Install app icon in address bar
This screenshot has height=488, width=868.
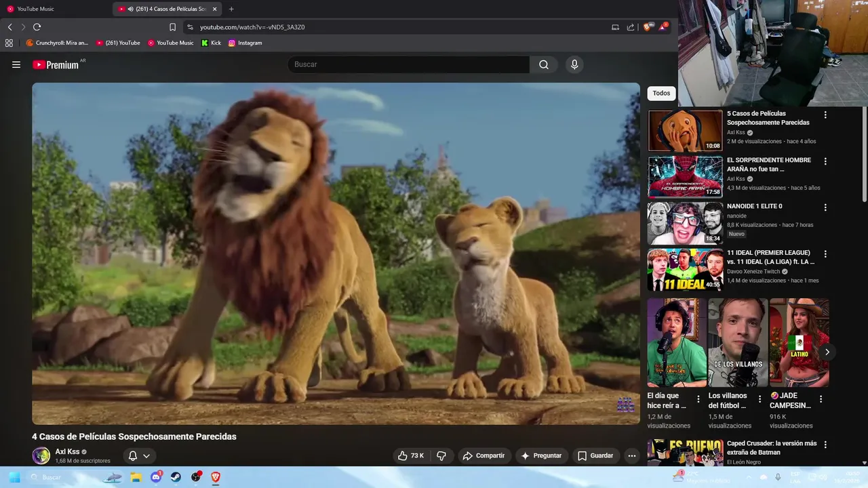pyautogui.click(x=615, y=27)
